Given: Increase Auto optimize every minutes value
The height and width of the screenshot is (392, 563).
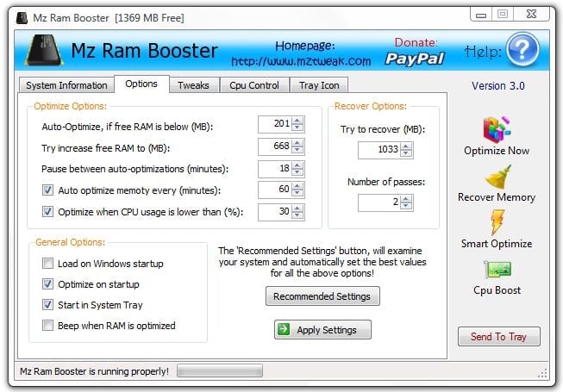Looking at the screenshot, I should pos(297,186).
